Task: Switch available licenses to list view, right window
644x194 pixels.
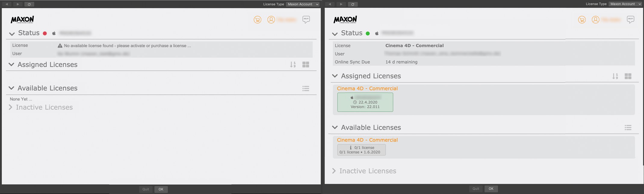Action: click(628, 128)
